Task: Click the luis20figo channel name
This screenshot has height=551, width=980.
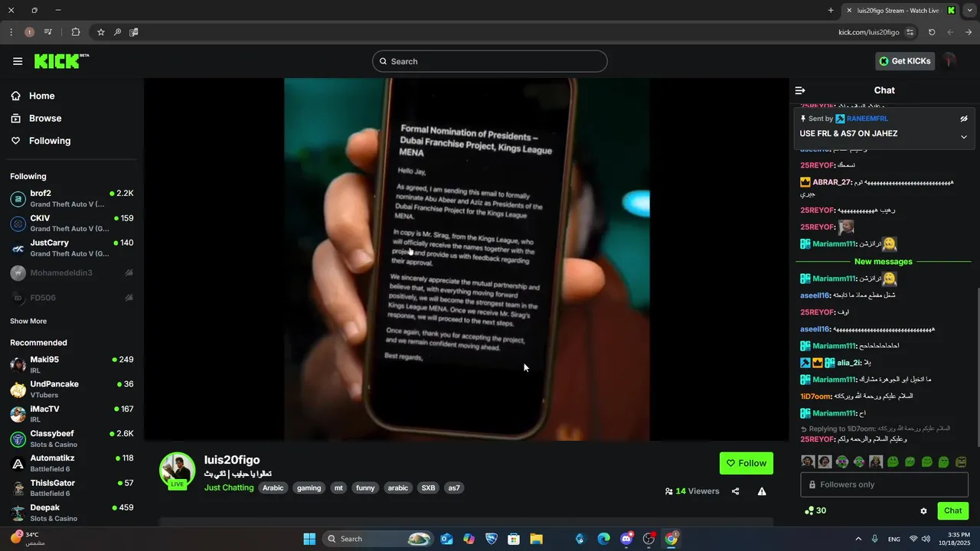Action: click(x=232, y=460)
